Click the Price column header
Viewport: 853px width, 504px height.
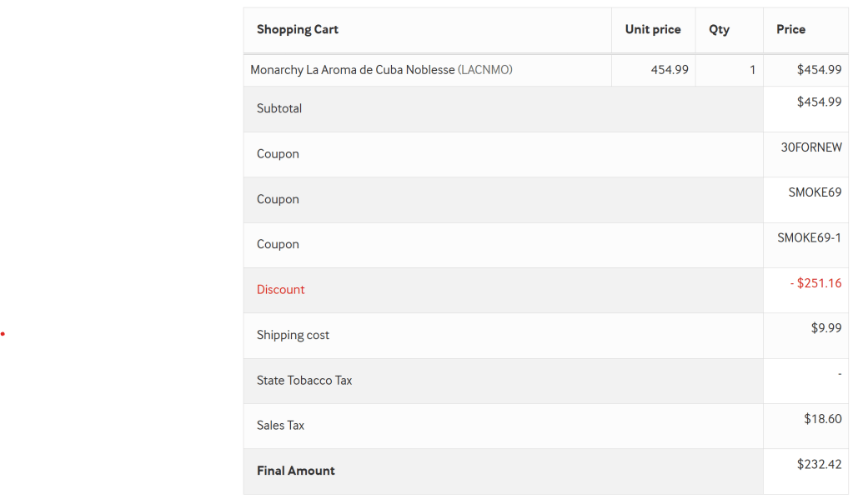click(790, 30)
